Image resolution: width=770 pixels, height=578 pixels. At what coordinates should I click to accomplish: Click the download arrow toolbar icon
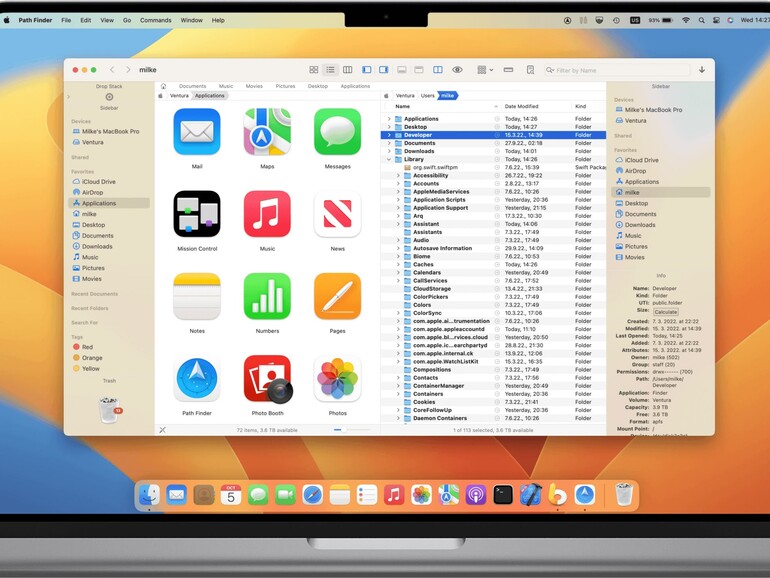(702, 70)
